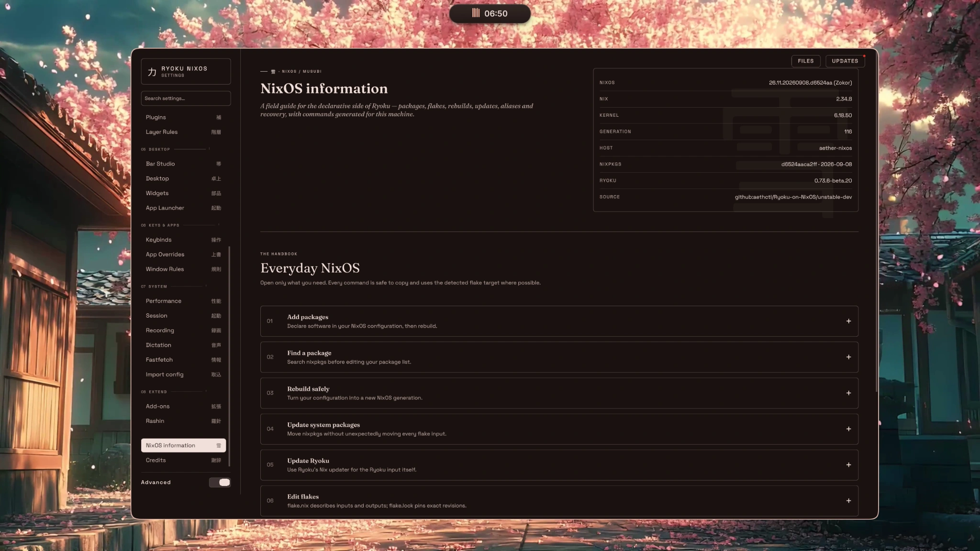This screenshot has width=980, height=551.
Task: Click the source github:aethctl/Ryoku-on-NixOS/unstable-dev value
Action: coord(793,197)
